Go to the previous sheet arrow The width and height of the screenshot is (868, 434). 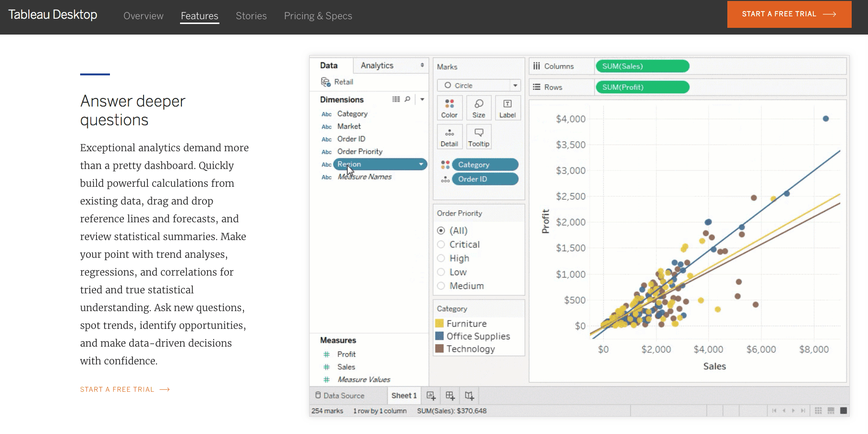[x=784, y=410]
